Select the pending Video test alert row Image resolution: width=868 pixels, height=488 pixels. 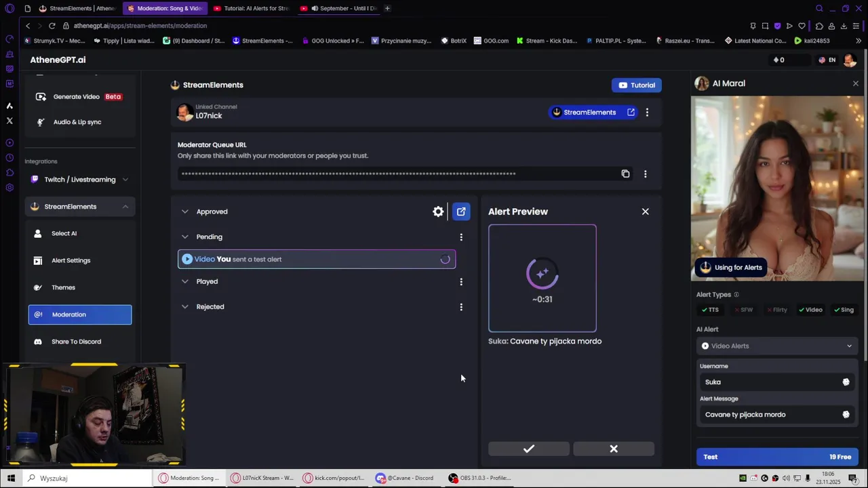click(317, 259)
